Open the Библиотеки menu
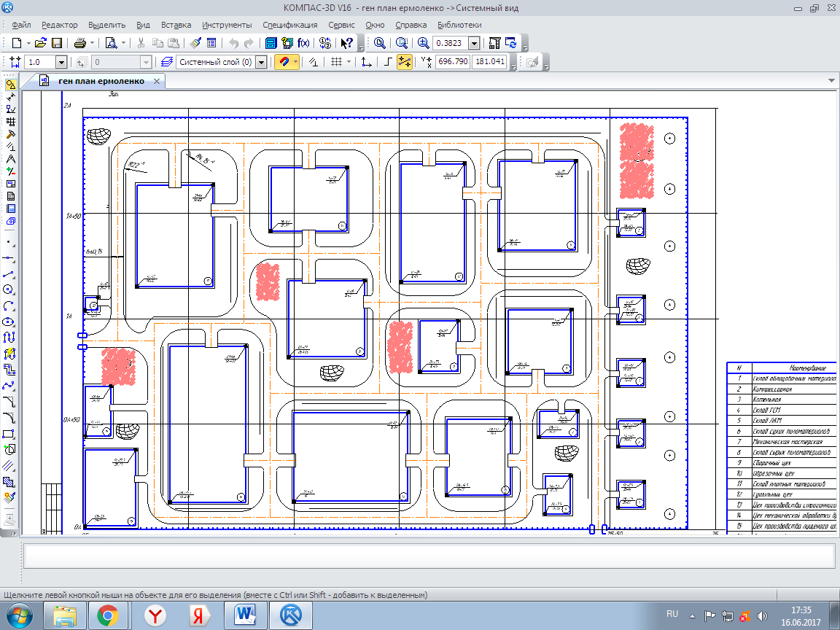Screen dimensions: 840x630 tap(459, 25)
